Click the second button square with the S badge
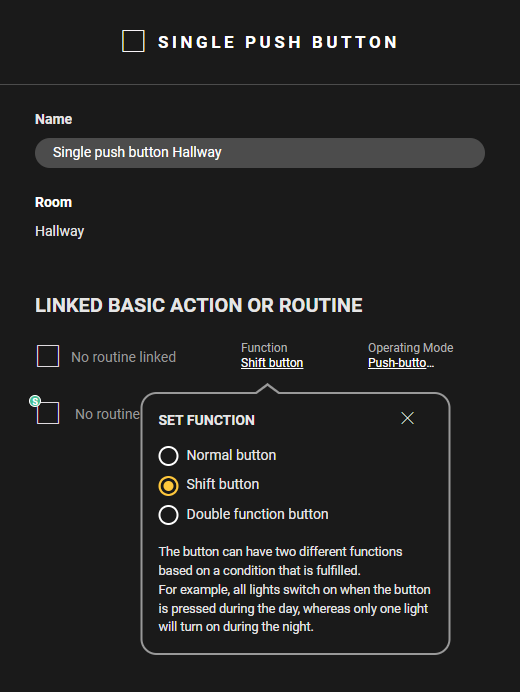Screen dimensions: 520x692 (x=48, y=413)
